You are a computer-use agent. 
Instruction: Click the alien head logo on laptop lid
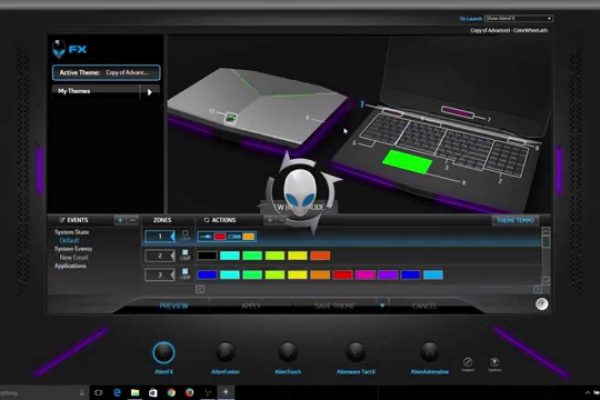(230, 118)
